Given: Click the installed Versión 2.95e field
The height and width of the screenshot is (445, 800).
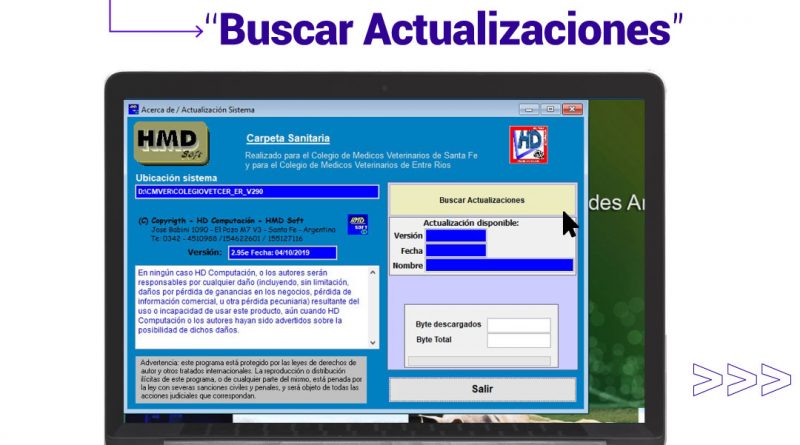Looking at the screenshot, I should tap(282, 253).
